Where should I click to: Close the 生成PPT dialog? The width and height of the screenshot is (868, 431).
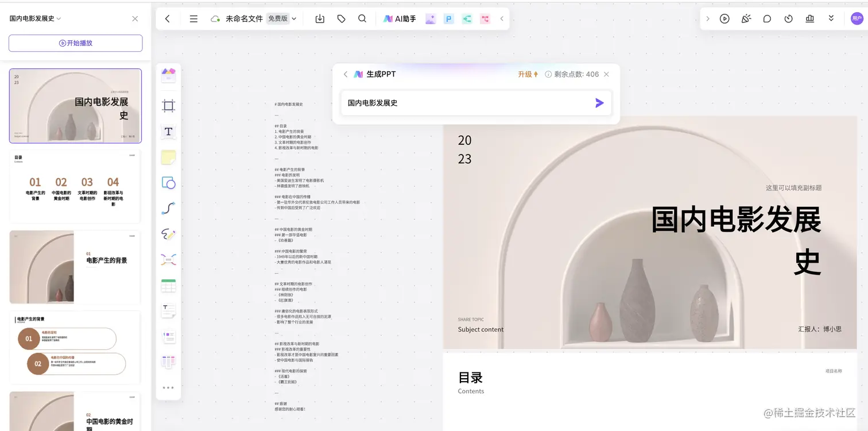coord(606,74)
